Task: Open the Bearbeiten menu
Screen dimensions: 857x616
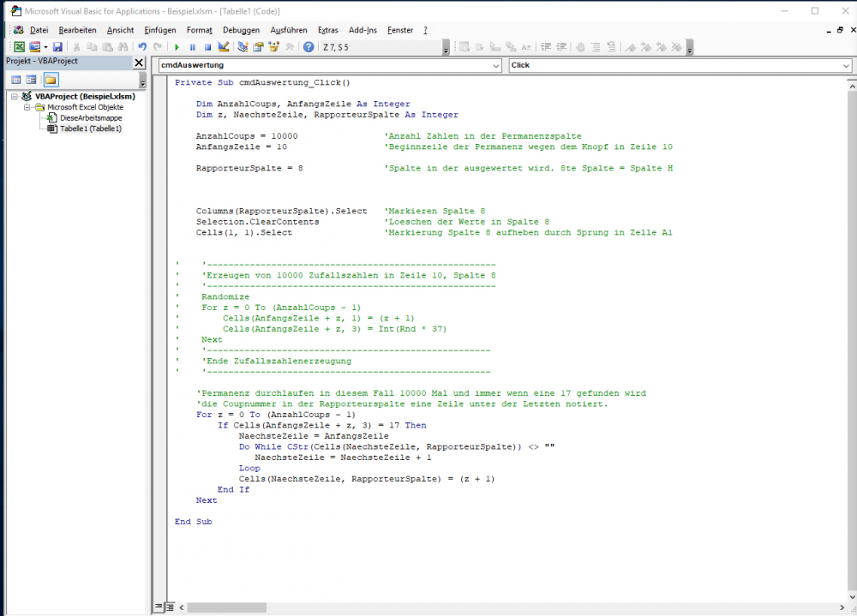Action: (77, 30)
